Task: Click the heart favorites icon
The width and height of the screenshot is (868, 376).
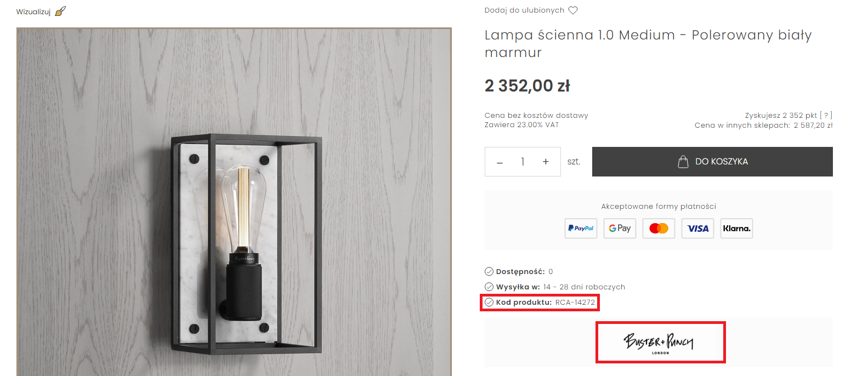Action: click(573, 10)
